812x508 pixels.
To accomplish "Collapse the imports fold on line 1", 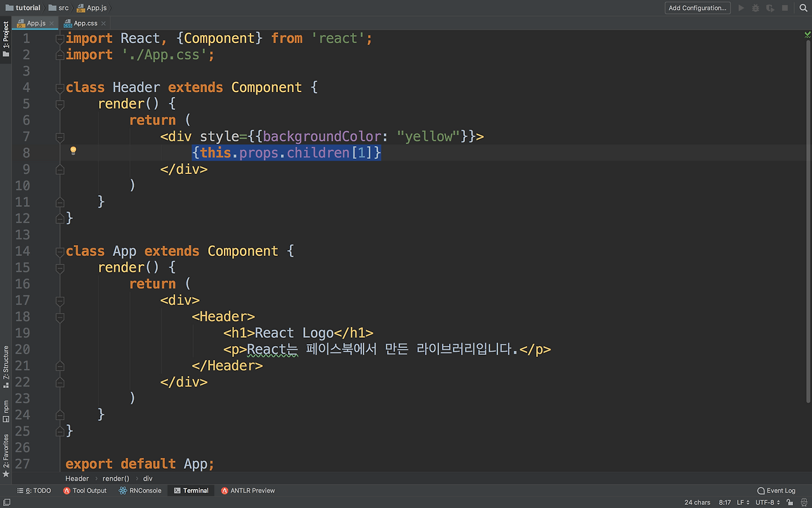I will pos(60,39).
